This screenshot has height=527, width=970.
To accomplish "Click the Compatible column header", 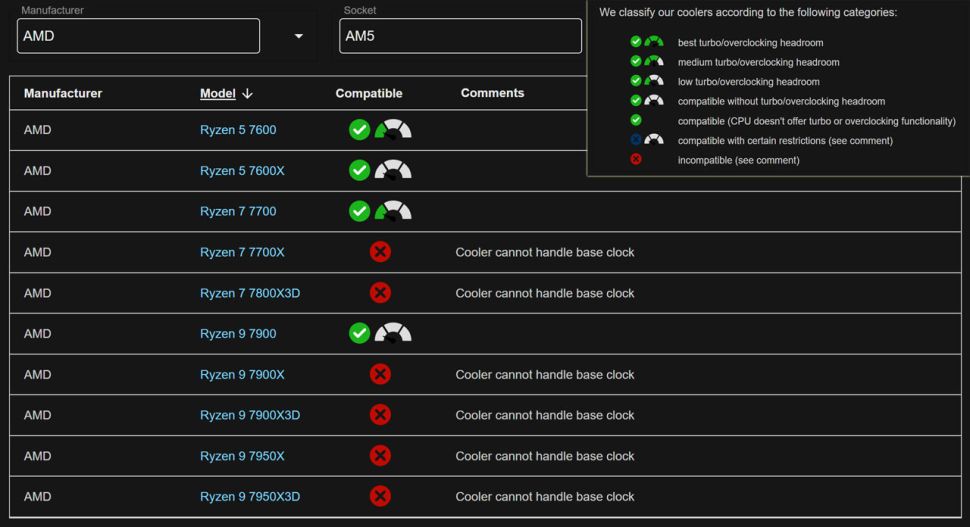I will click(369, 93).
